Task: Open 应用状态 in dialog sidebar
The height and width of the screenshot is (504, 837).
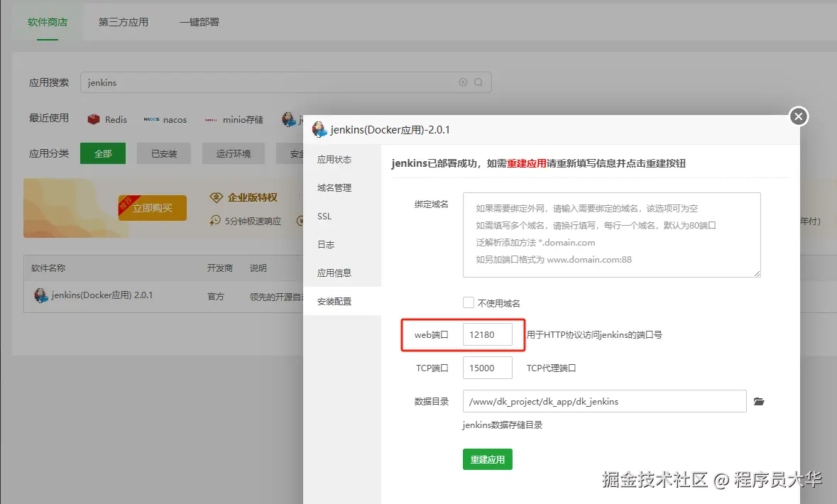Action: [x=342, y=159]
